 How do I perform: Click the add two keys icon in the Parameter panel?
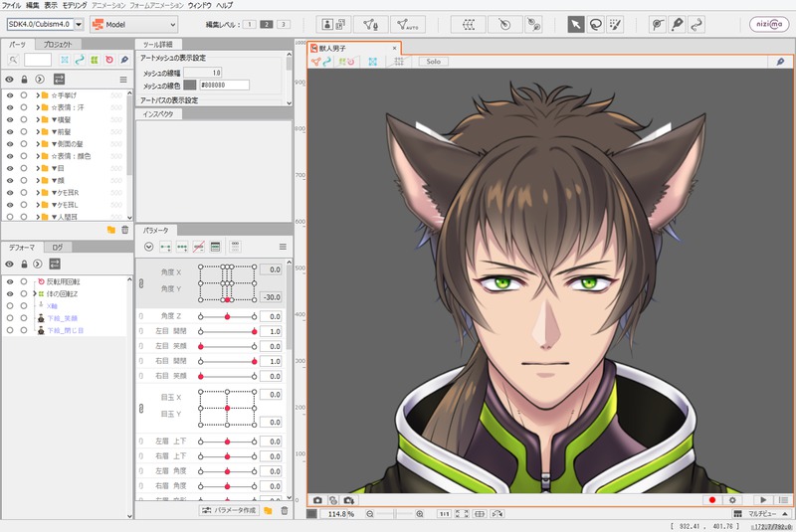165,247
